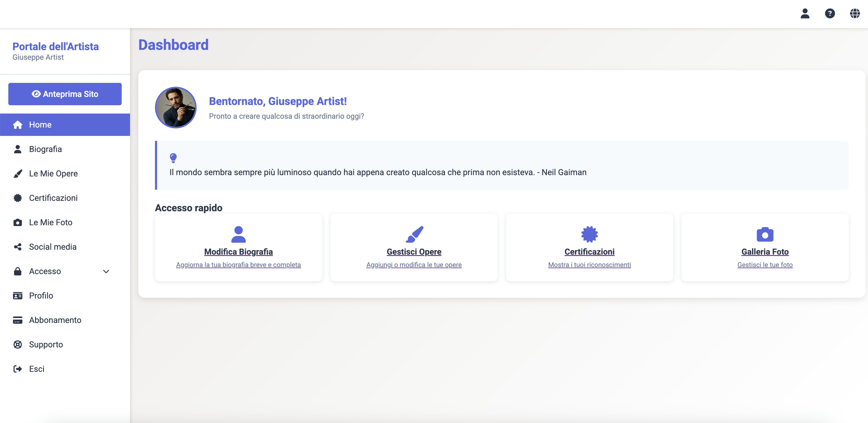Click the paintbrush icon beside Le Mie Opere
Viewport: 868px width, 423px height.
[x=17, y=174]
